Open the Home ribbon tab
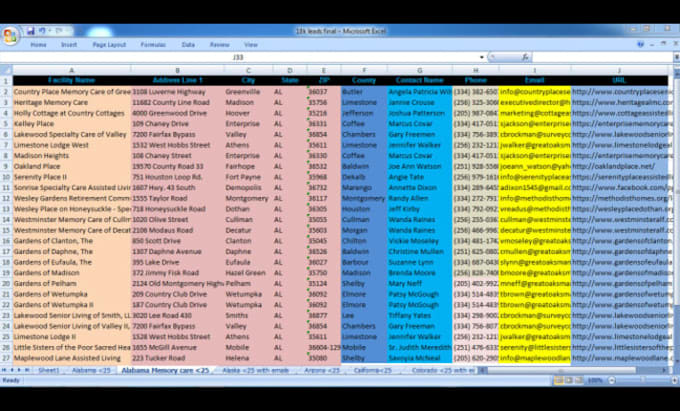The image size is (680, 411). point(38,45)
